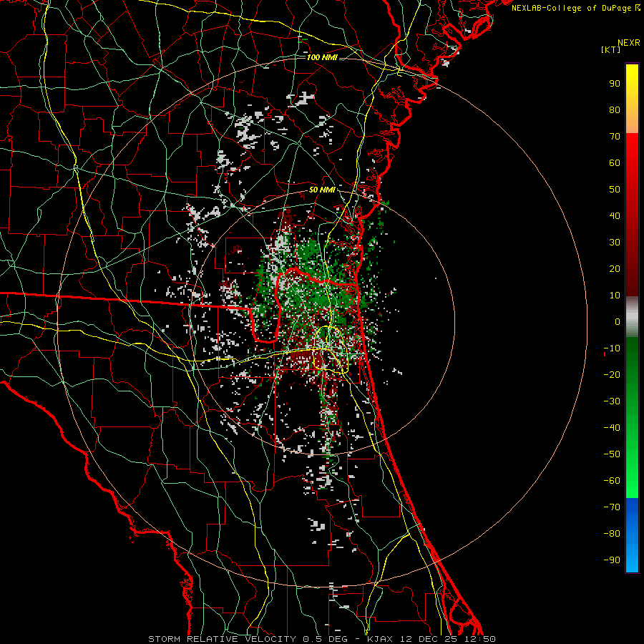This screenshot has height=644, width=644.
Task: Click the 10 value on the velocity scale
Action: point(615,296)
